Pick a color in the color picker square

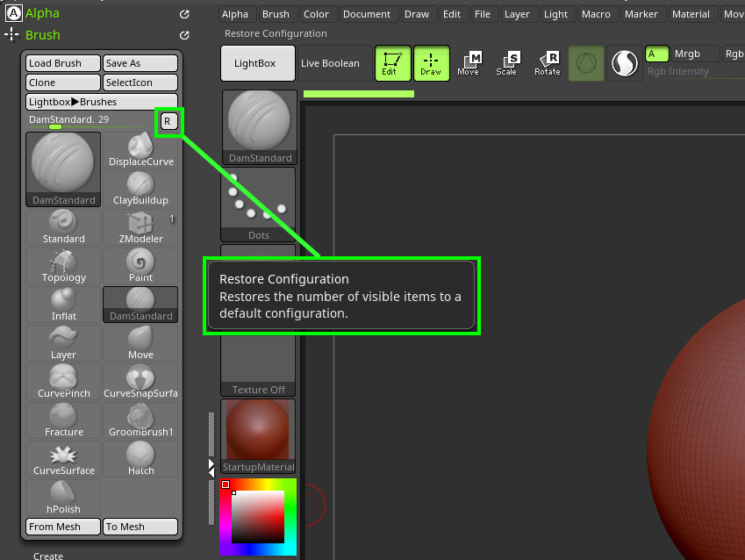pyautogui.click(x=258, y=517)
